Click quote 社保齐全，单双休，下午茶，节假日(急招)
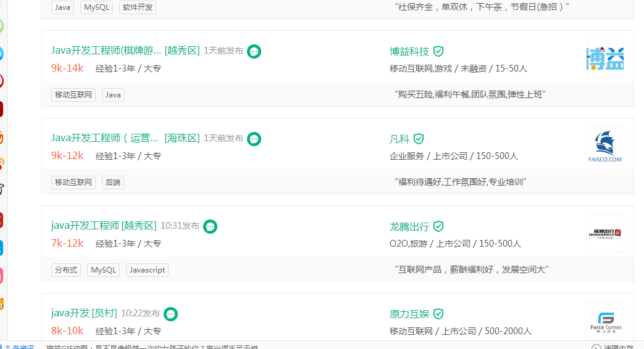This screenshot has height=349, width=644. pos(482,7)
